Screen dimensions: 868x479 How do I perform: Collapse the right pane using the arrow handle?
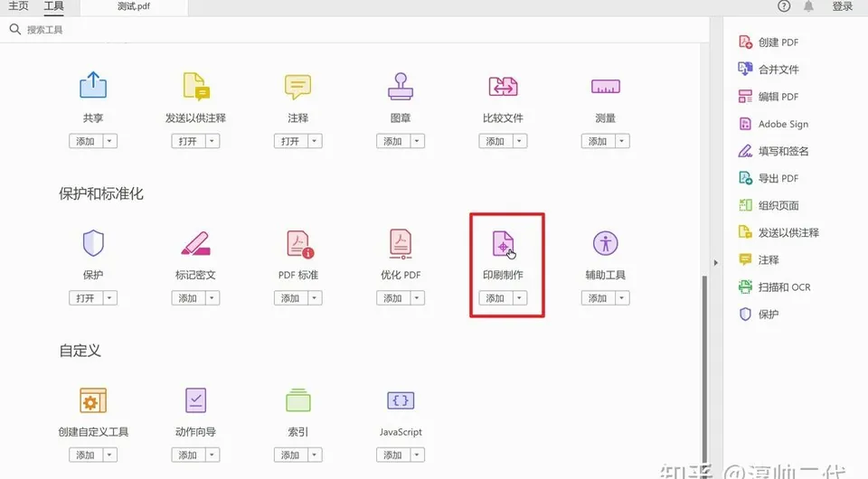pyautogui.click(x=716, y=263)
